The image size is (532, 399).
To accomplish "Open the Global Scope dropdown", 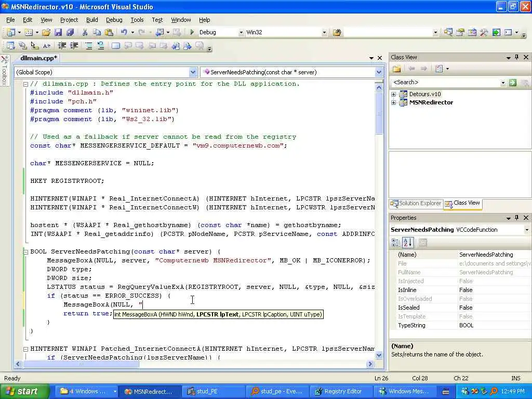I will pos(193,72).
